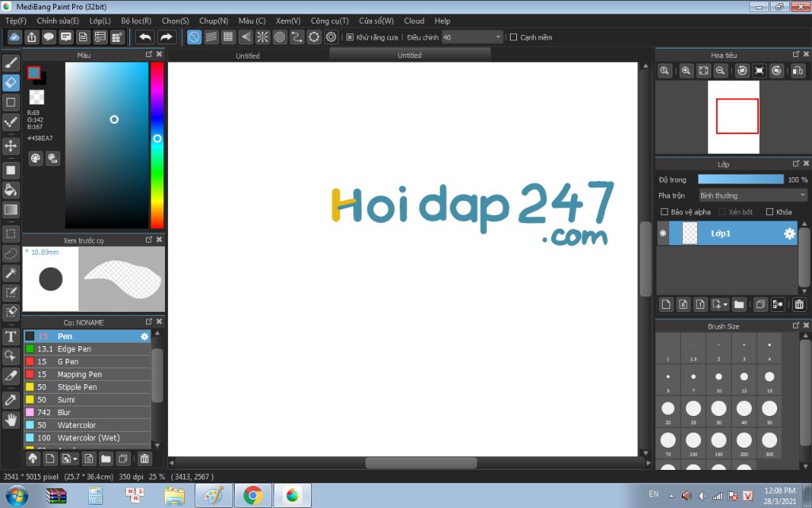This screenshot has width=812, height=508.
Task: Select the Watercolor (Wet) brush
Action: 87,438
